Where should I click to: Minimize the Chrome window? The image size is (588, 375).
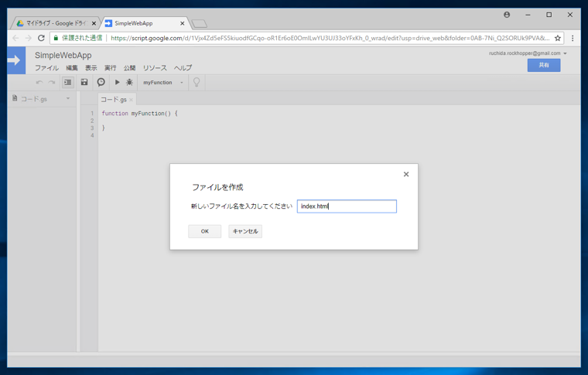click(528, 15)
